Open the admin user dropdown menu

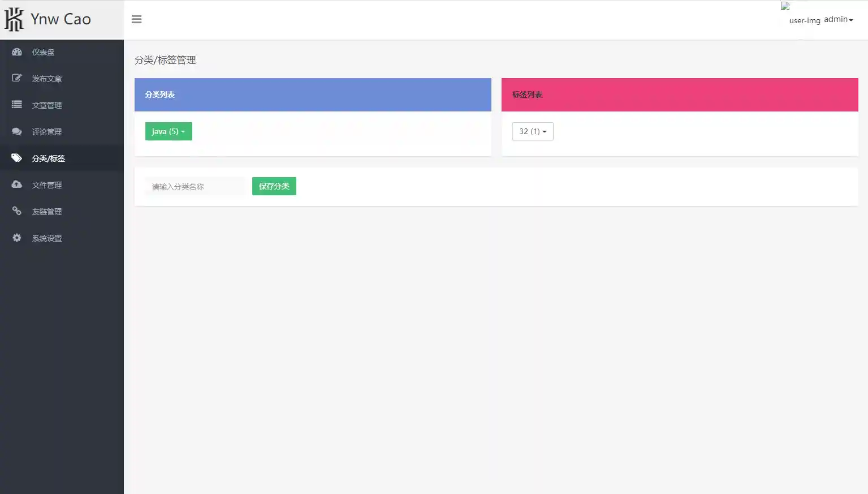click(x=838, y=19)
